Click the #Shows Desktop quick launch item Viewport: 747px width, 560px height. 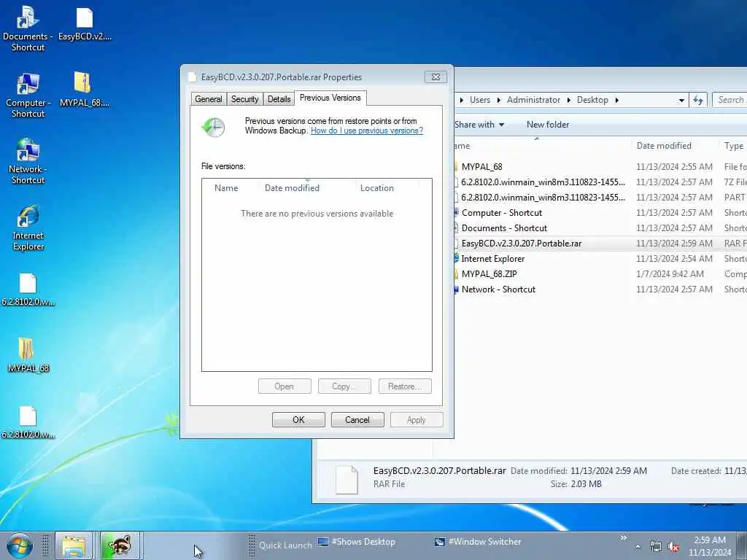(x=357, y=542)
